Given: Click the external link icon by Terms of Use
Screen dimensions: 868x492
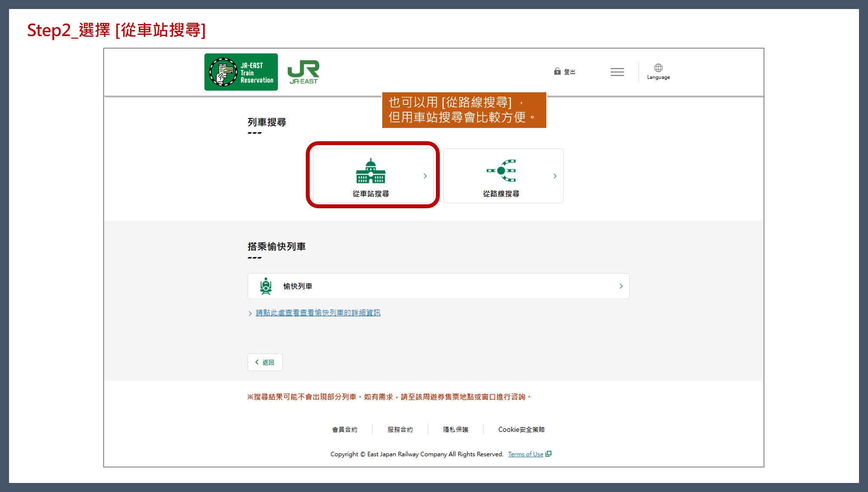Looking at the screenshot, I should click(548, 454).
